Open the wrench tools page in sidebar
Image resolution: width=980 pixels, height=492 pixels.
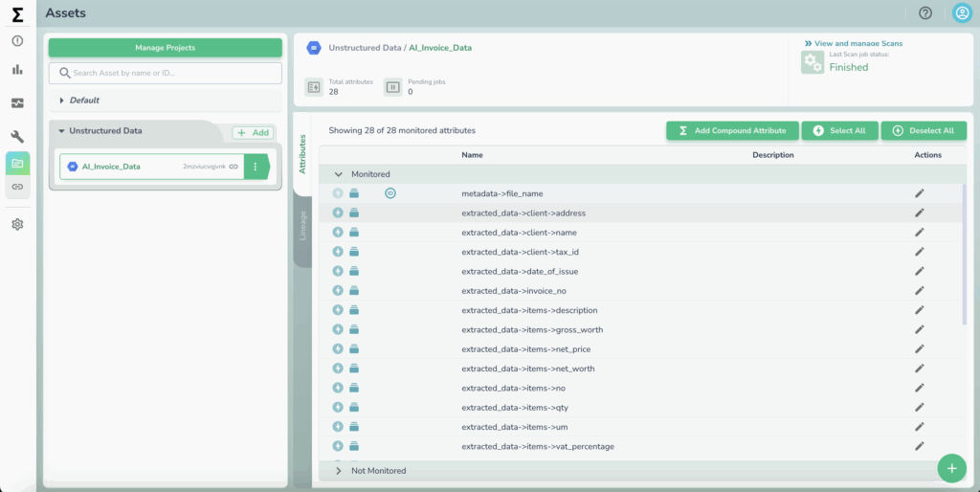(x=17, y=136)
